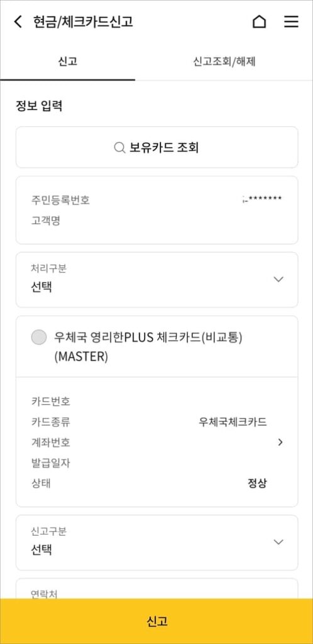Open the 처리구분 선택 field

(x=156, y=280)
